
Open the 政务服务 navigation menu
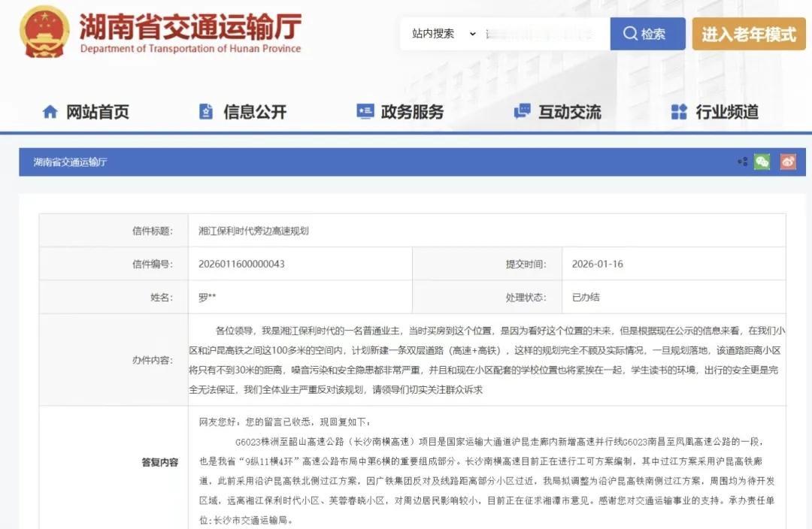[411, 111]
